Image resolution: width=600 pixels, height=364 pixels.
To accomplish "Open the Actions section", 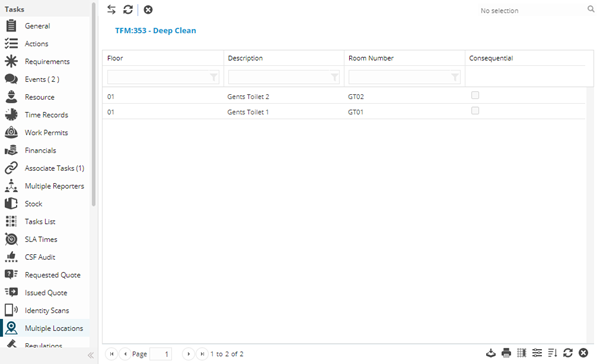I will (x=36, y=44).
